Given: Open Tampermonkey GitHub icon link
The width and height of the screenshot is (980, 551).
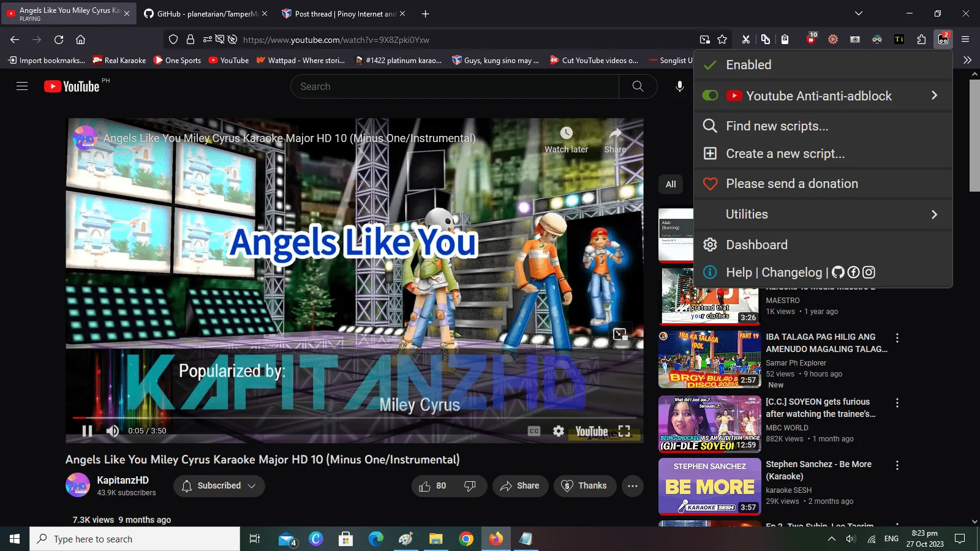Looking at the screenshot, I should click(838, 272).
